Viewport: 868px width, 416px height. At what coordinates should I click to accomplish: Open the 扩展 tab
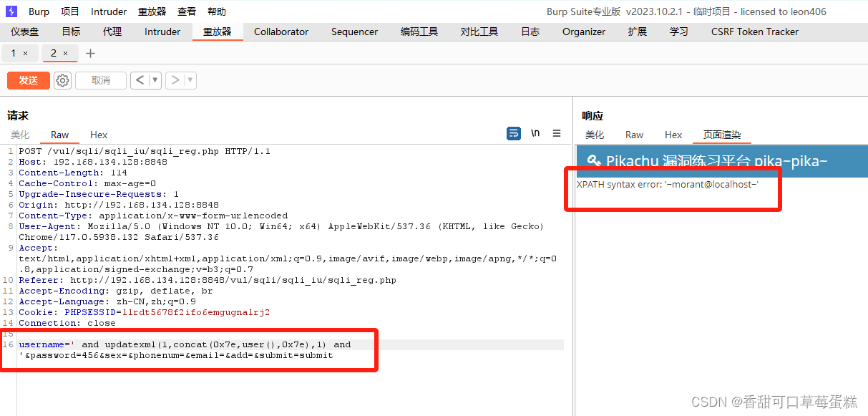click(x=638, y=32)
